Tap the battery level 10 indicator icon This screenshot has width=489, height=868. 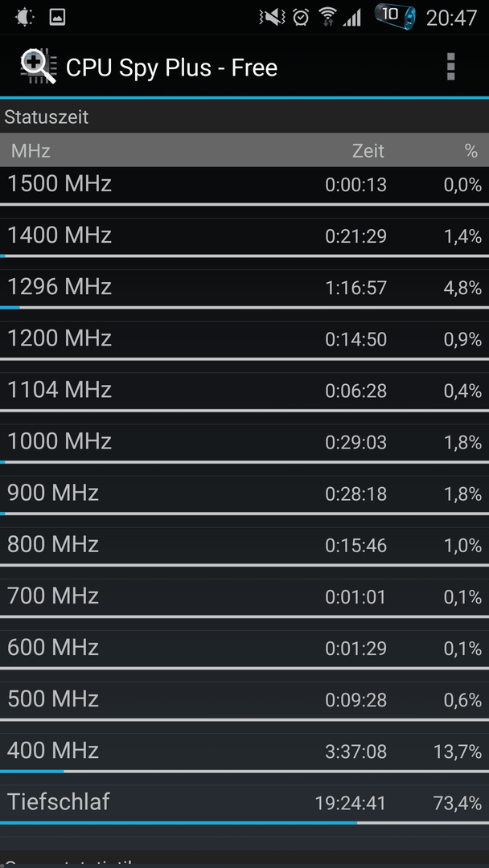394,16
